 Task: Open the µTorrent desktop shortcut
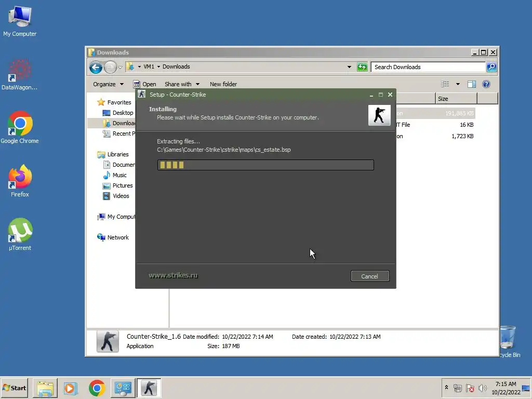coord(20,234)
